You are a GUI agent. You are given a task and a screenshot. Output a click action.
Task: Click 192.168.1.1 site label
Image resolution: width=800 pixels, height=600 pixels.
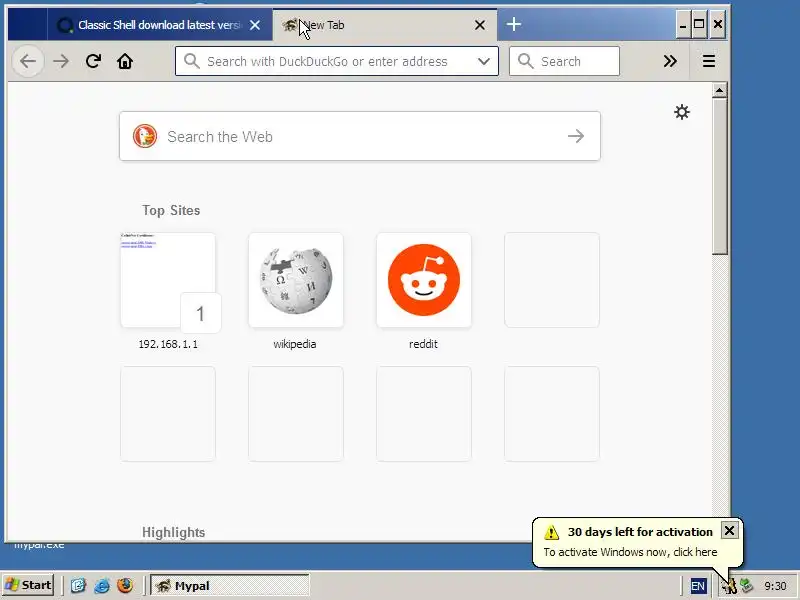(168, 344)
